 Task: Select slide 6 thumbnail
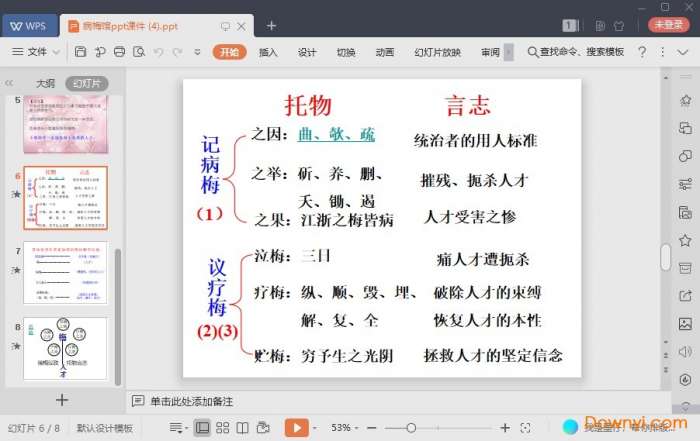coord(66,198)
